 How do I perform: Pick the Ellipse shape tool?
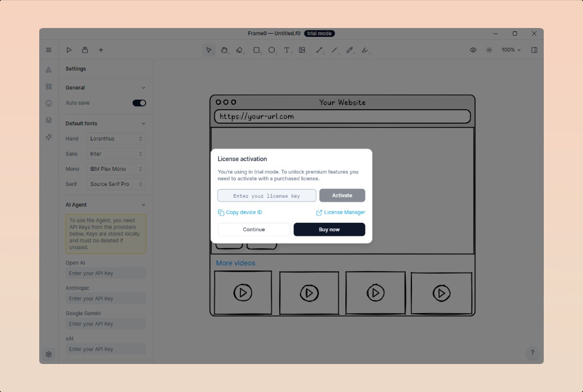(x=272, y=50)
